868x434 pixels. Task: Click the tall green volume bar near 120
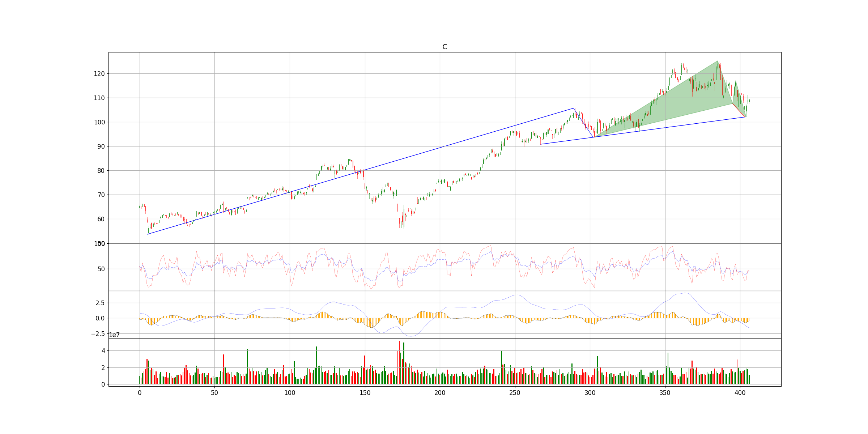click(316, 365)
